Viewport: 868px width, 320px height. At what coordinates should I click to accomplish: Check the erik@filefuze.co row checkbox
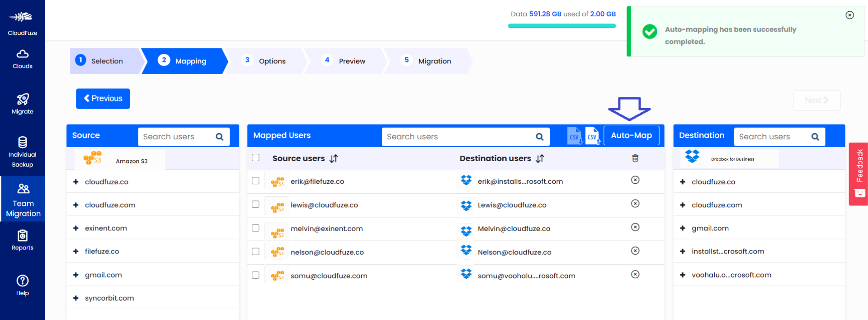pyautogui.click(x=255, y=181)
